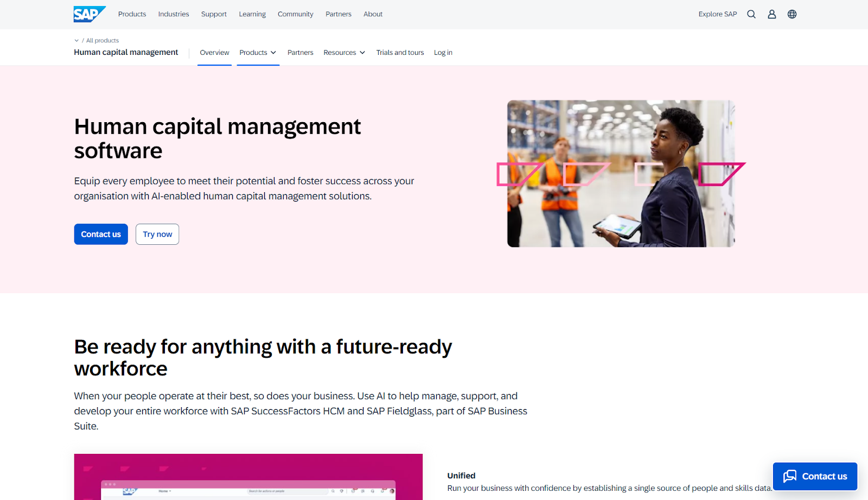Image resolution: width=868 pixels, height=500 pixels.
Task: Click the magenta product screenshot preview
Action: (x=248, y=477)
